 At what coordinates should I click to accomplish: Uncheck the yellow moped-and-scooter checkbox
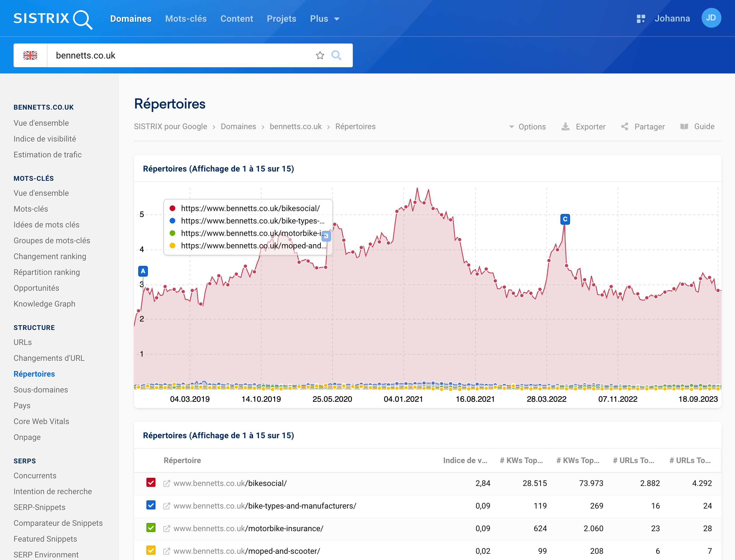tap(151, 551)
